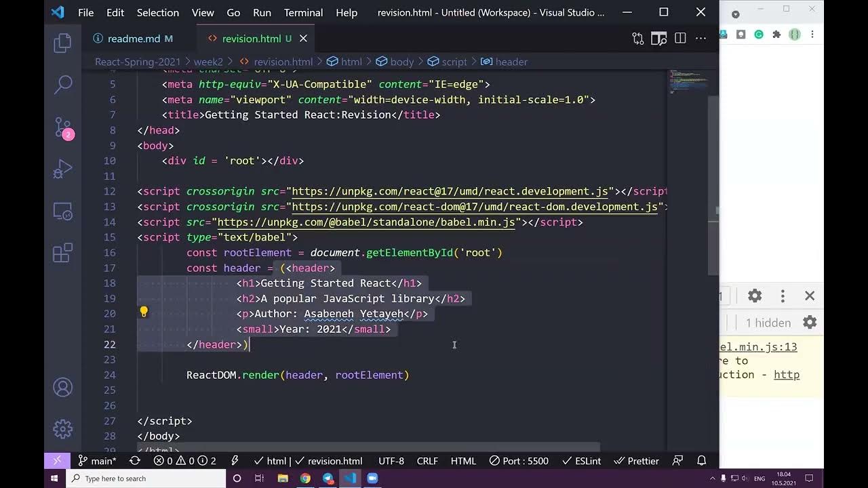The height and width of the screenshot is (488, 868).
Task: Click the Open Preview to the Side icon
Action: [x=658, y=39]
